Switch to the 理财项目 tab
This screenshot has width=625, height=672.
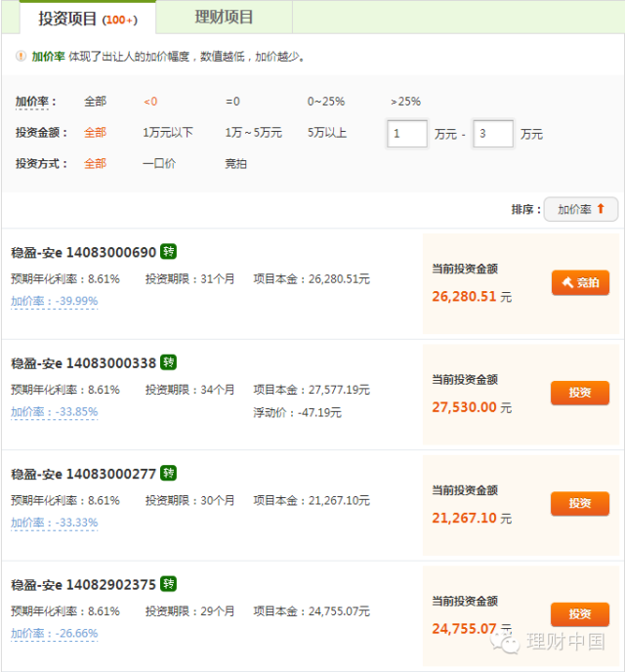[x=224, y=18]
